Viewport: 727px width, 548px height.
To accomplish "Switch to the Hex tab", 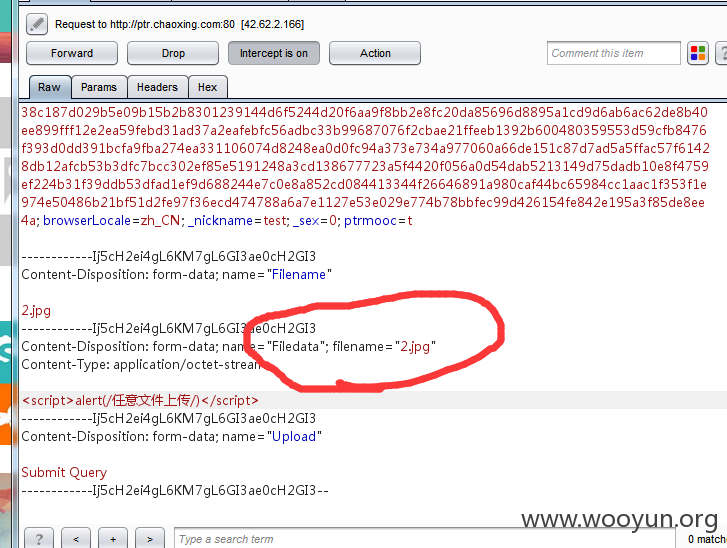I will [x=207, y=87].
